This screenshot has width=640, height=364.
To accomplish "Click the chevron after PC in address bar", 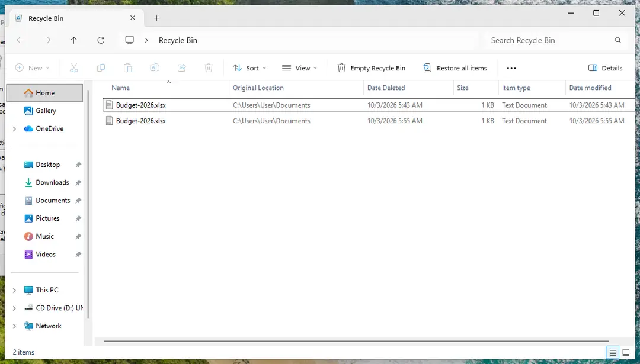I will point(146,40).
